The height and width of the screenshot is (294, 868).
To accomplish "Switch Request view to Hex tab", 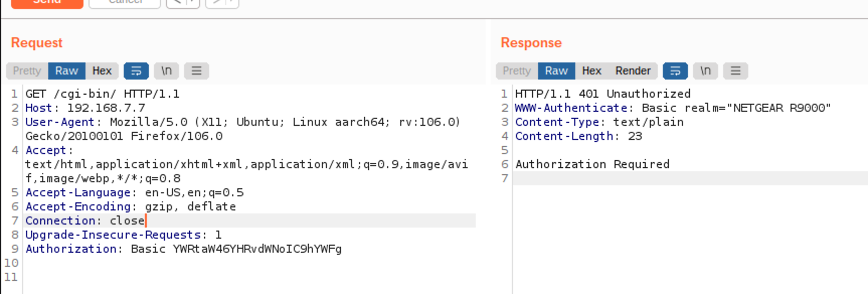I will coord(102,71).
